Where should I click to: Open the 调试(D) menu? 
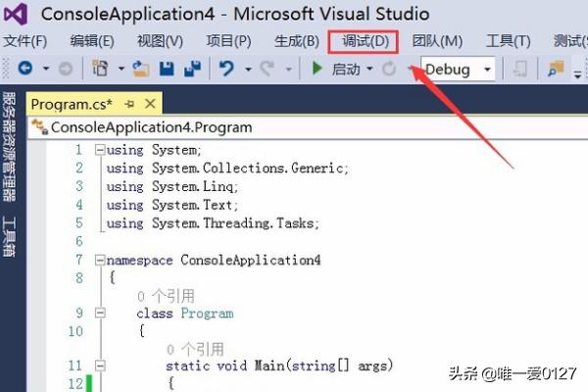(366, 41)
